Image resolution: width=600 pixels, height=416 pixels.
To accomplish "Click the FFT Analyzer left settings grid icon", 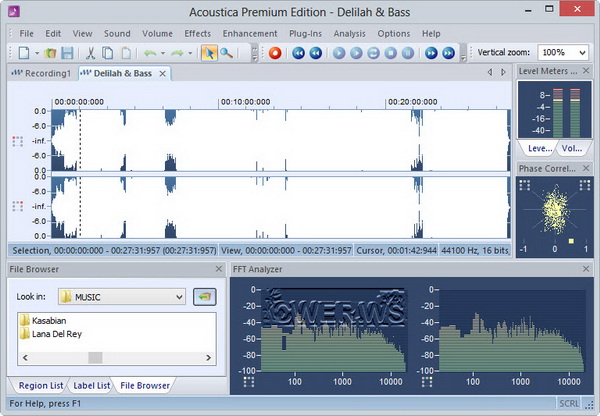I will click(248, 381).
